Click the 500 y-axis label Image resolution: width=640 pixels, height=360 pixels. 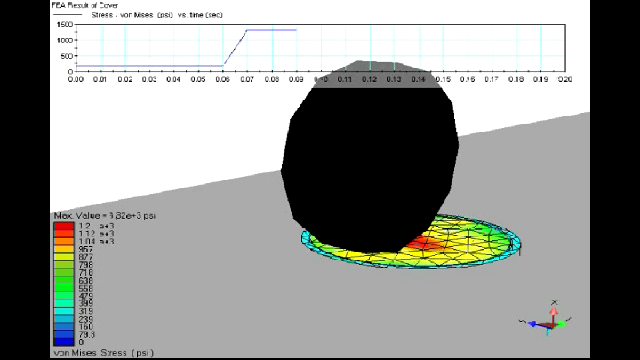pos(67,56)
